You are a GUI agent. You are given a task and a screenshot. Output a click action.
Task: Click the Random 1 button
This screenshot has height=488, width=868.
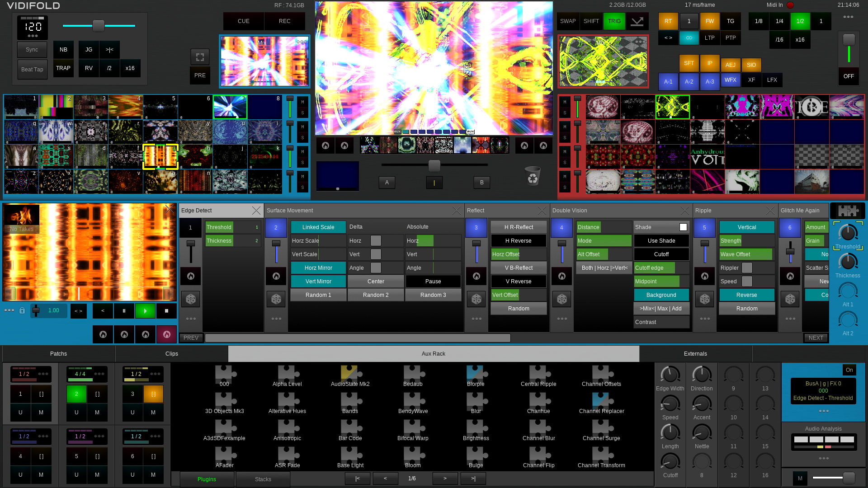(x=318, y=295)
